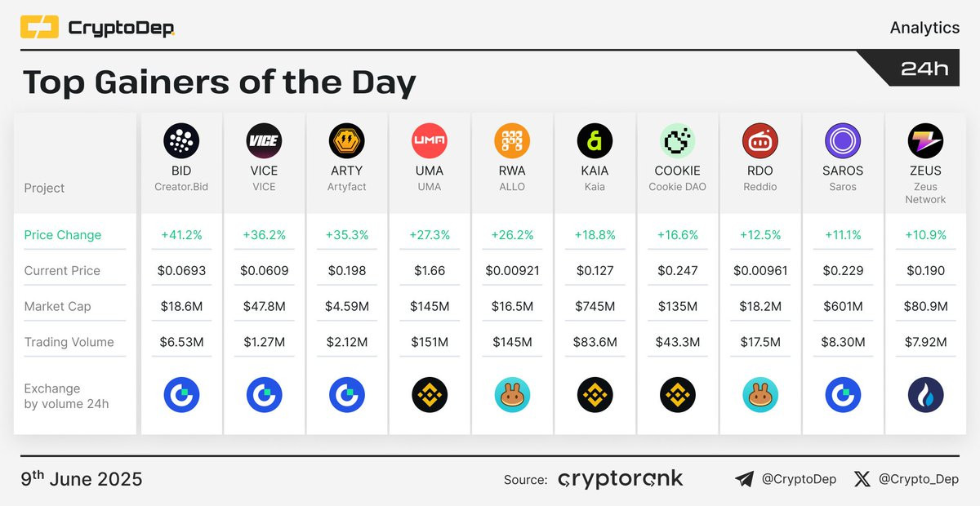The height and width of the screenshot is (506, 980).
Task: Click the KAIA token icon
Action: point(595,141)
